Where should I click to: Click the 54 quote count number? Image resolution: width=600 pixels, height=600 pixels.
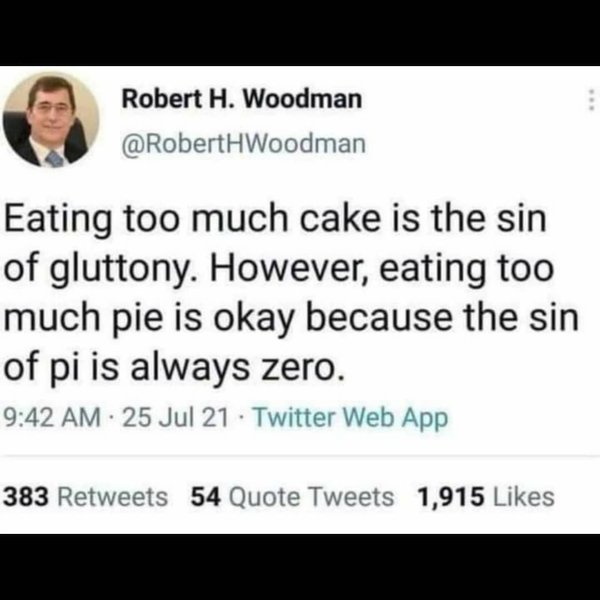click(206, 496)
